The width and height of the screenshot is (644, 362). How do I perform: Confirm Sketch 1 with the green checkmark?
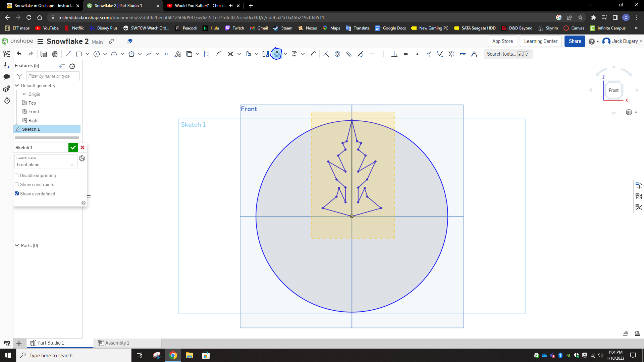pos(73,147)
